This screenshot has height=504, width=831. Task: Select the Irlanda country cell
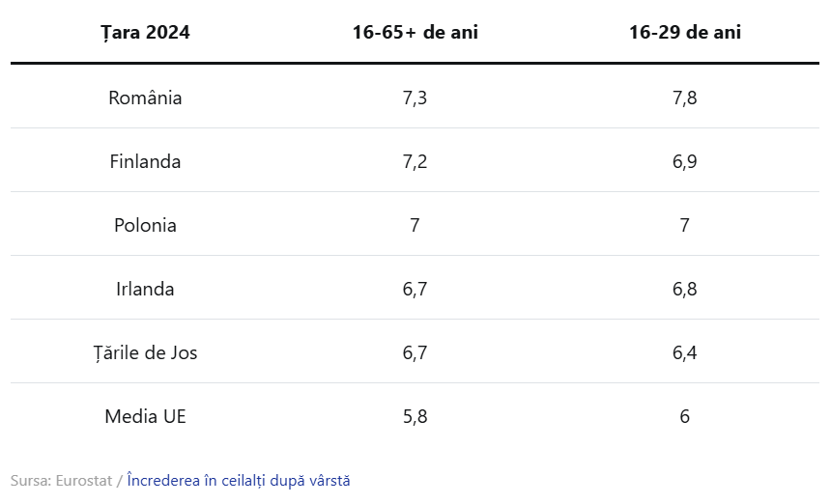[x=145, y=289]
